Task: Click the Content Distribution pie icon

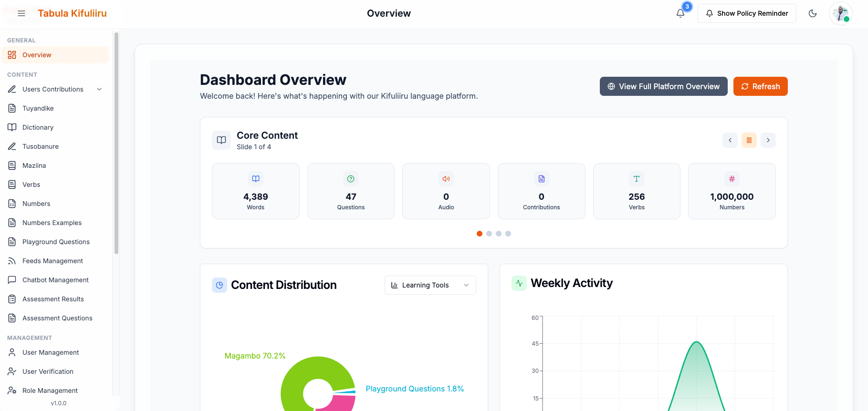Action: pos(220,285)
